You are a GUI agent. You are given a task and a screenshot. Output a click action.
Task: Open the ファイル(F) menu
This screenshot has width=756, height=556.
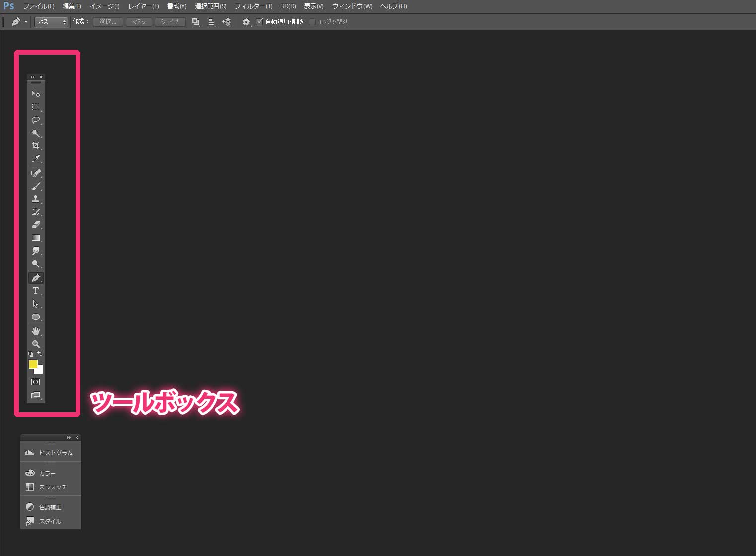[39, 6]
